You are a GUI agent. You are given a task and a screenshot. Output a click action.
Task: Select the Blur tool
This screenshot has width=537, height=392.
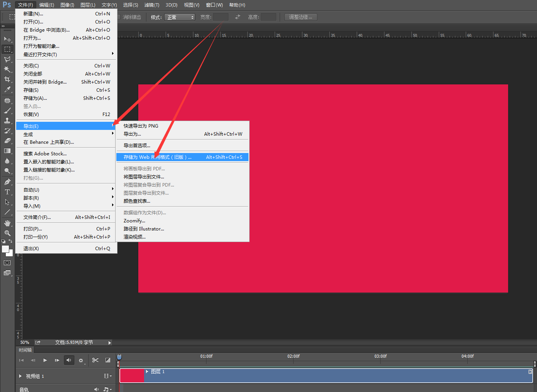[7, 161]
